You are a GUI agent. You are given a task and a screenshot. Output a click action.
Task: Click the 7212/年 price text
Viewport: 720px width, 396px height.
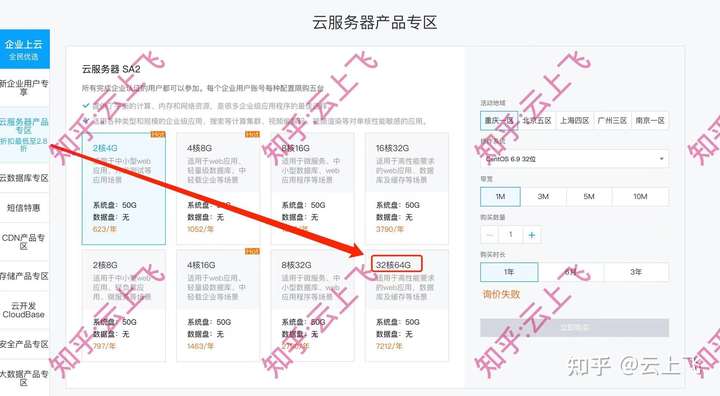pos(389,346)
